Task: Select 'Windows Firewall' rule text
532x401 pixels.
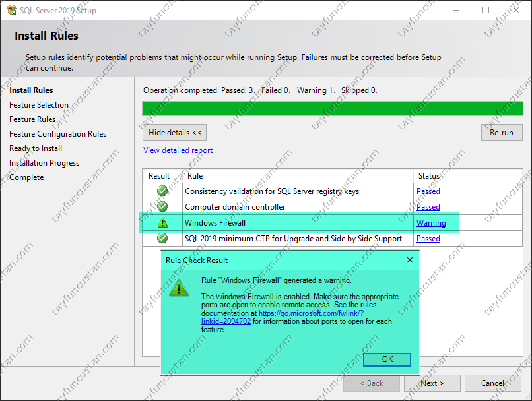Action: click(x=215, y=223)
